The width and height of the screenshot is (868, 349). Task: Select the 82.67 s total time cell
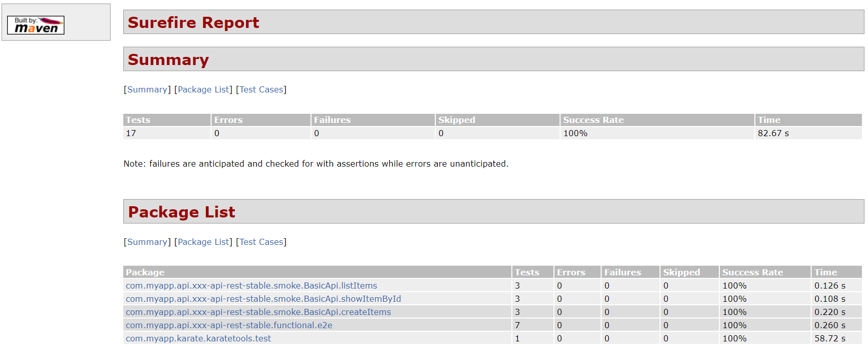pyautogui.click(x=774, y=133)
